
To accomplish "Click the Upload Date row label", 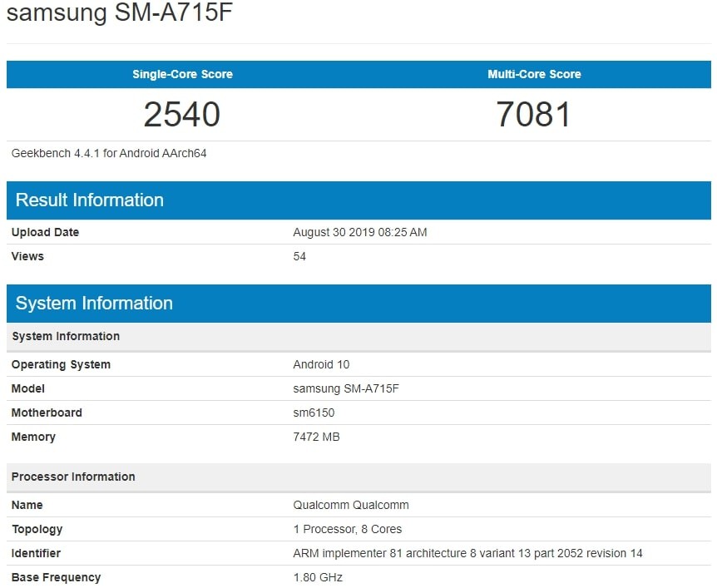I will click(x=44, y=232).
